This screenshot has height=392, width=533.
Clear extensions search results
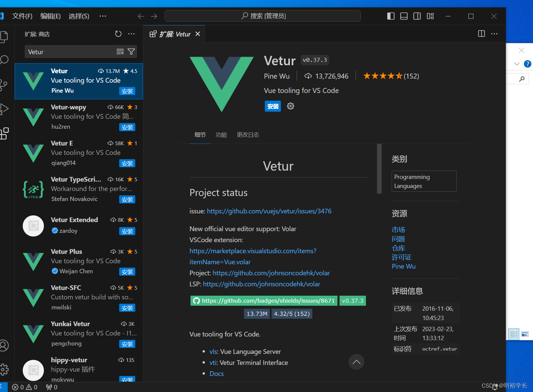click(120, 52)
